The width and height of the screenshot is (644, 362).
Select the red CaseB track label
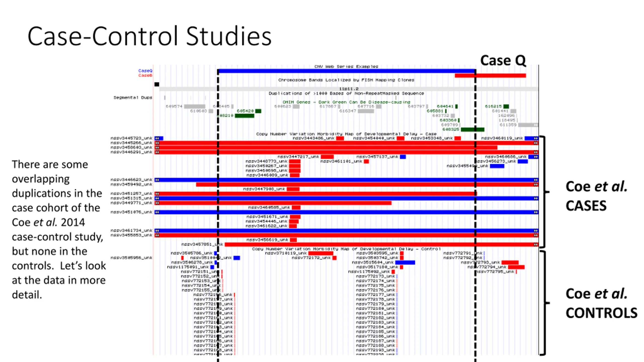145,75
